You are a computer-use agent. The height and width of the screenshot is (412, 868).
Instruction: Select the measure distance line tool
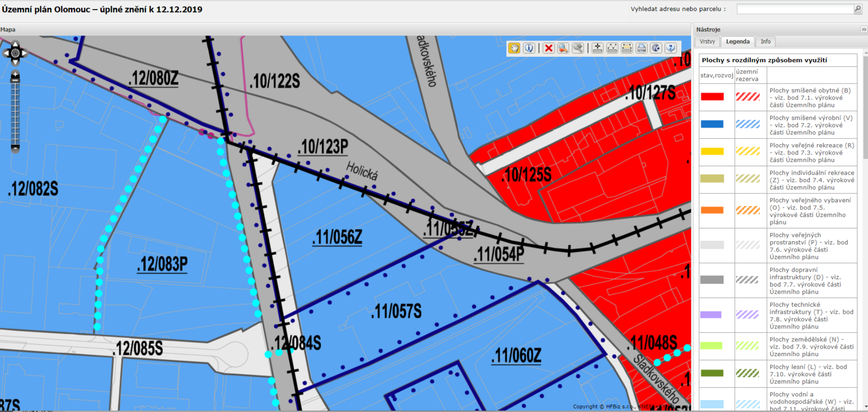tap(612, 48)
